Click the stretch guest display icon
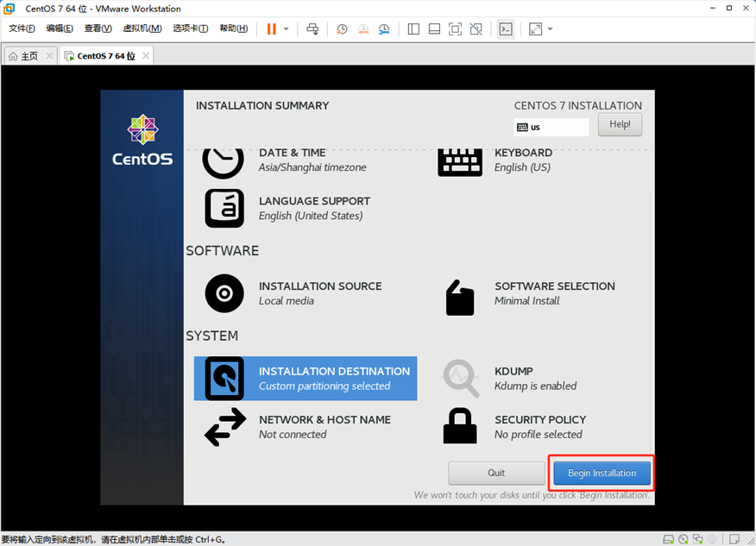The height and width of the screenshot is (546, 756). [535, 29]
